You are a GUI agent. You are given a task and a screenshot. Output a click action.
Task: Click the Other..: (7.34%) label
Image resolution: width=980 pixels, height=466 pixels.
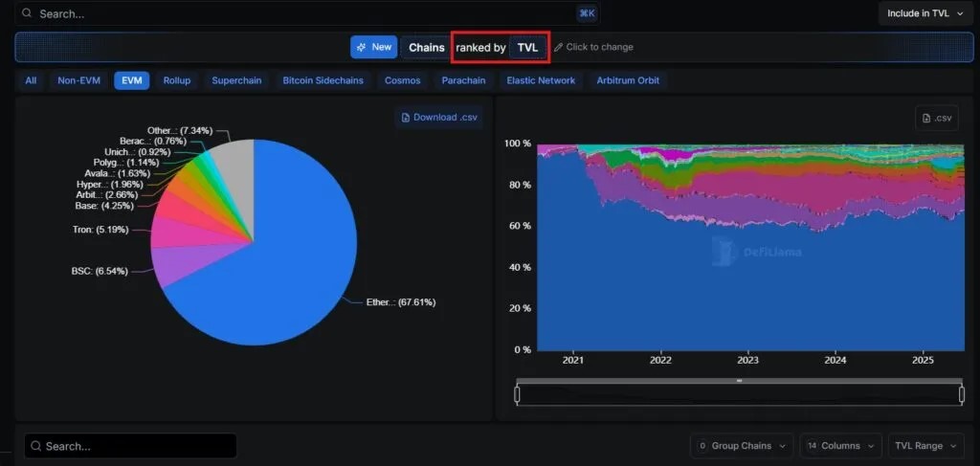coord(180,130)
